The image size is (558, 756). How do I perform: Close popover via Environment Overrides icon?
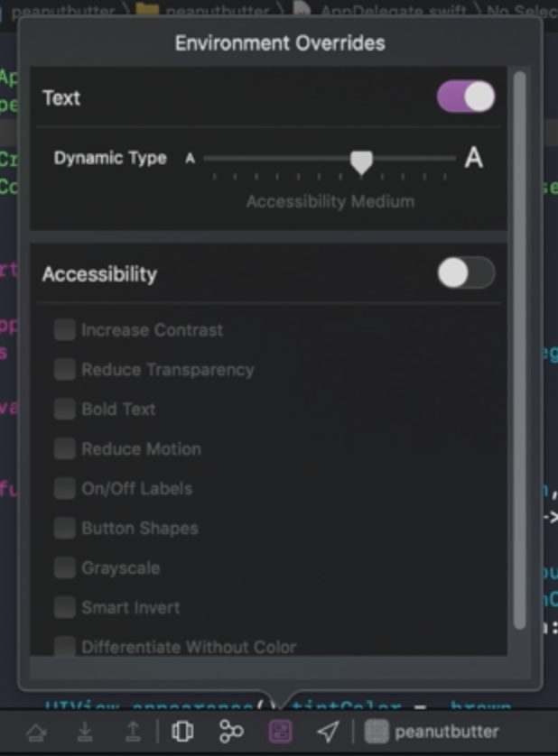280,732
